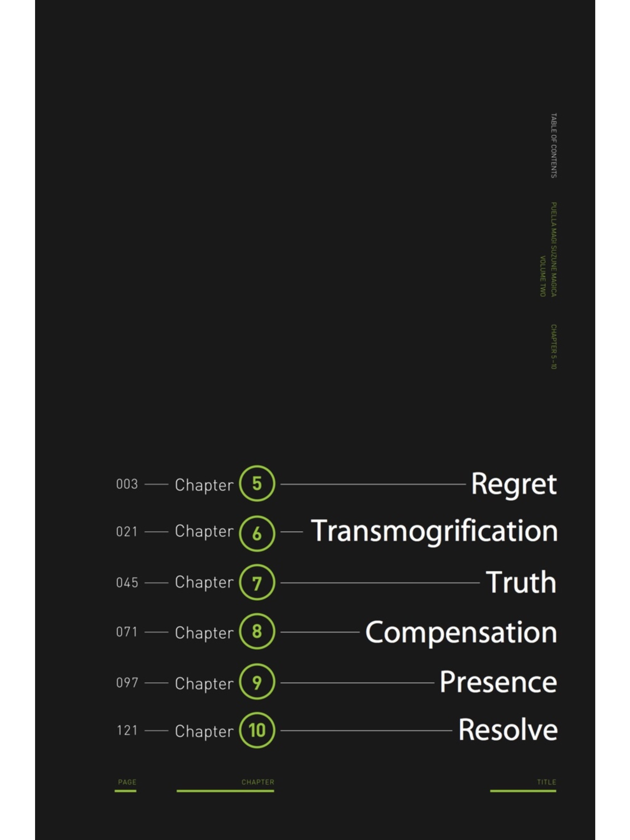The width and height of the screenshot is (630, 840).
Task: Go to the Truth chapter title
Action: [x=521, y=582]
